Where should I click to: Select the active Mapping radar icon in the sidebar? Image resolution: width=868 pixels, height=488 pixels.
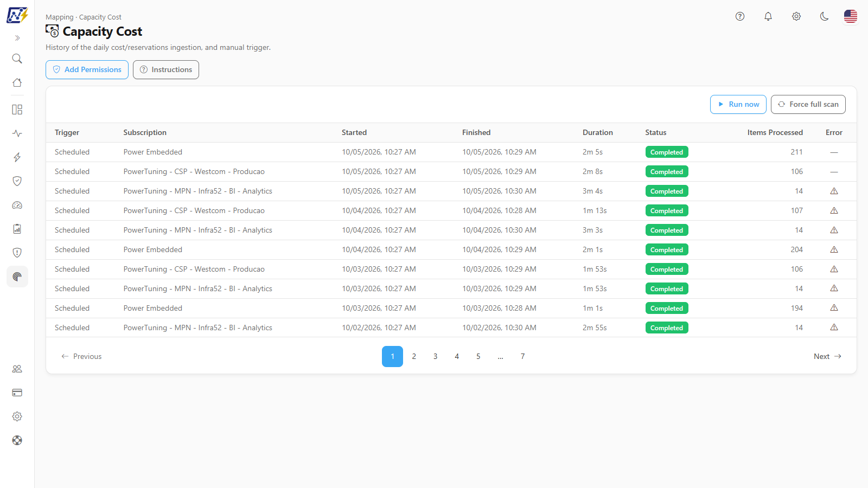(17, 277)
